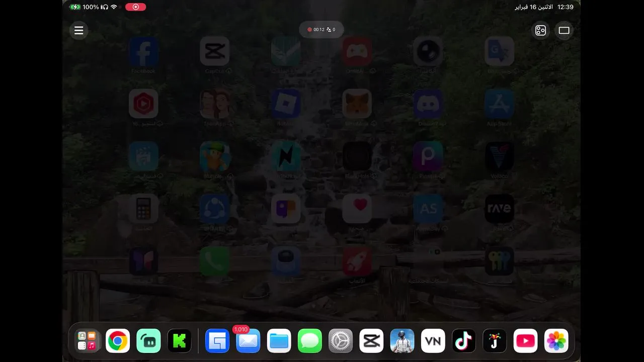Open the Black Hole app
The width and height of the screenshot is (644, 362).
(x=357, y=156)
